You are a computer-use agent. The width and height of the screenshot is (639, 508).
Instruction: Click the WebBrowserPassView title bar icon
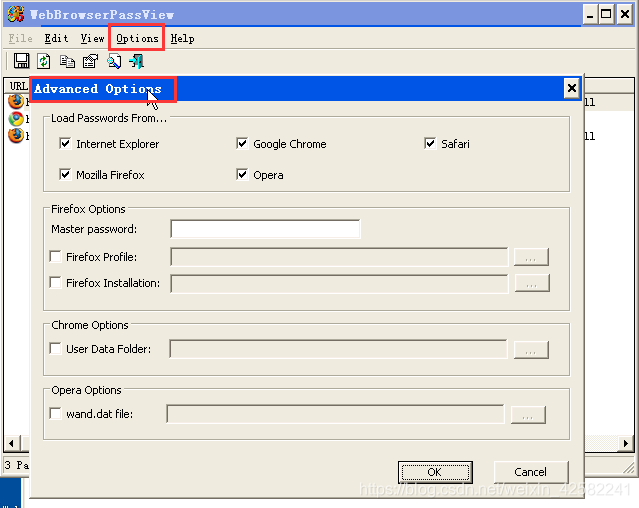pyautogui.click(x=16, y=14)
